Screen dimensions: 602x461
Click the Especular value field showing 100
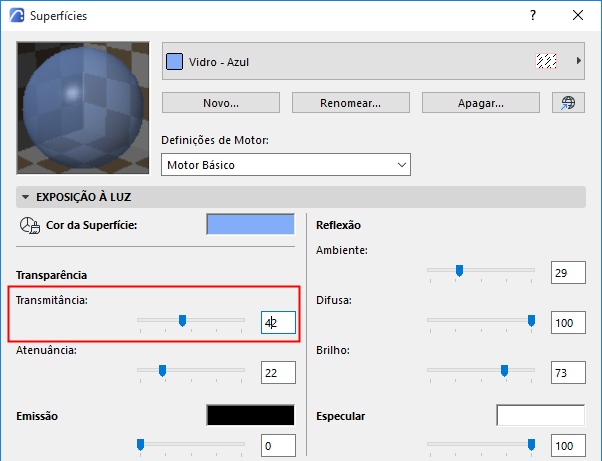tap(568, 446)
